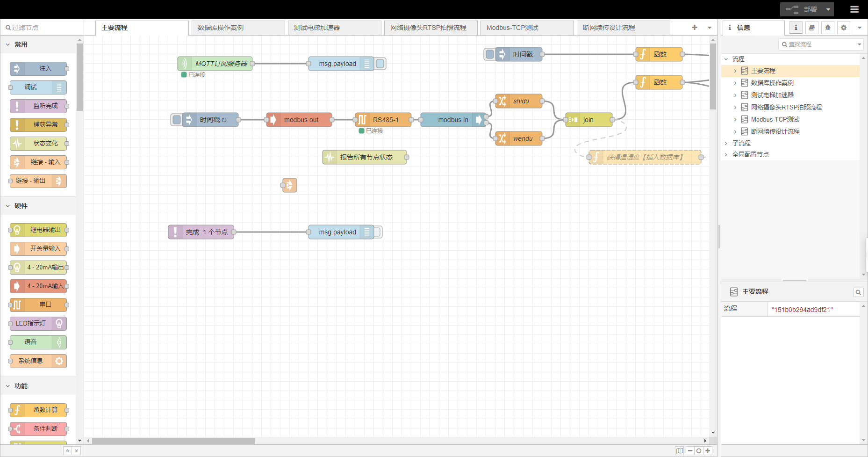This screenshot has width=868, height=457.
Task: Focus the 查找流程 search field
Action: point(821,44)
